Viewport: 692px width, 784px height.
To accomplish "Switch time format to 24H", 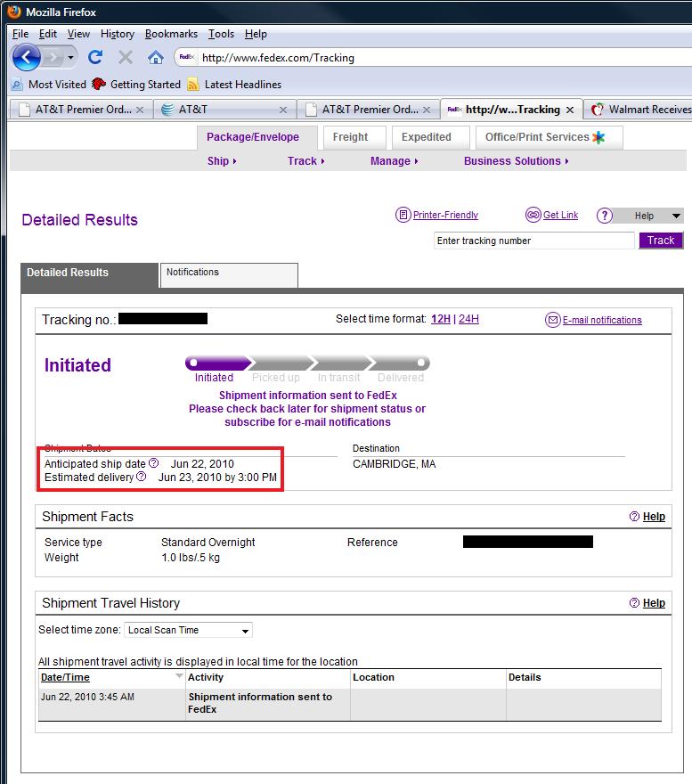I will pos(468,319).
